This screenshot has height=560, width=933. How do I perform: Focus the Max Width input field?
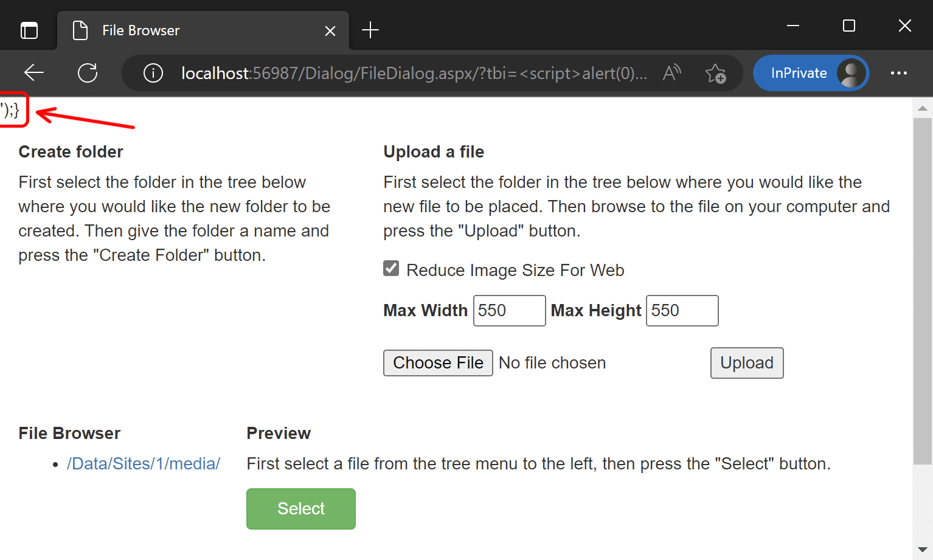[509, 311]
